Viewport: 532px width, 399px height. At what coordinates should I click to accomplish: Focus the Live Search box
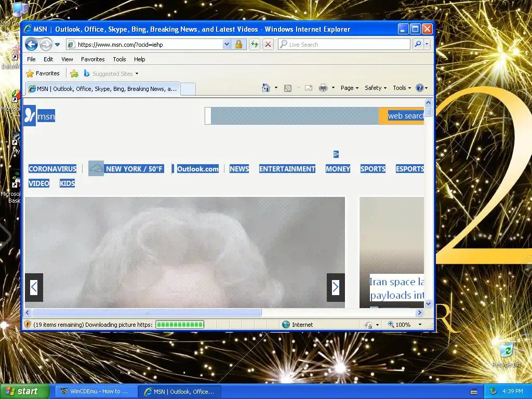coord(344,45)
